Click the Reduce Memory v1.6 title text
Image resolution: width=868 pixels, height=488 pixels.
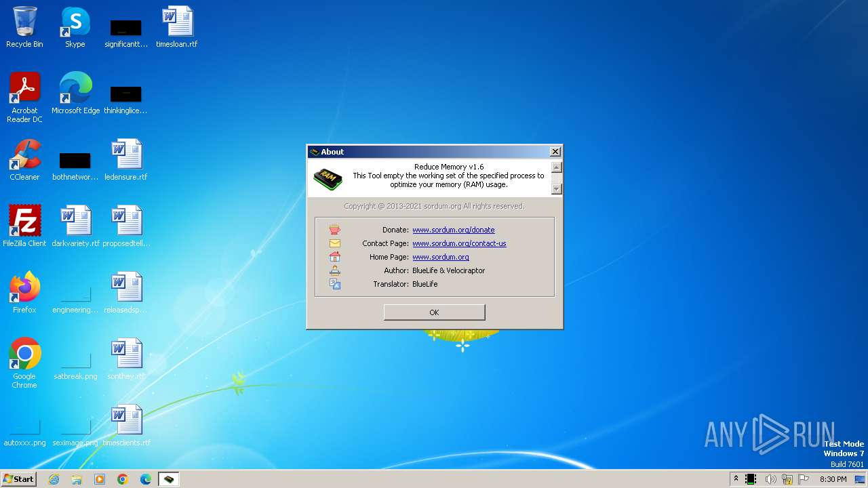pyautogui.click(x=449, y=167)
